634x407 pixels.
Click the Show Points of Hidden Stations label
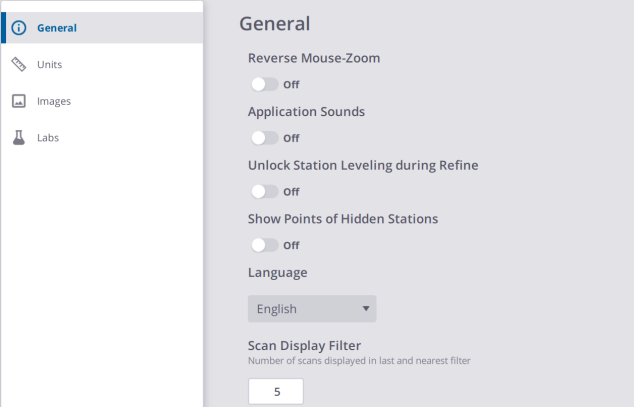tap(343, 218)
